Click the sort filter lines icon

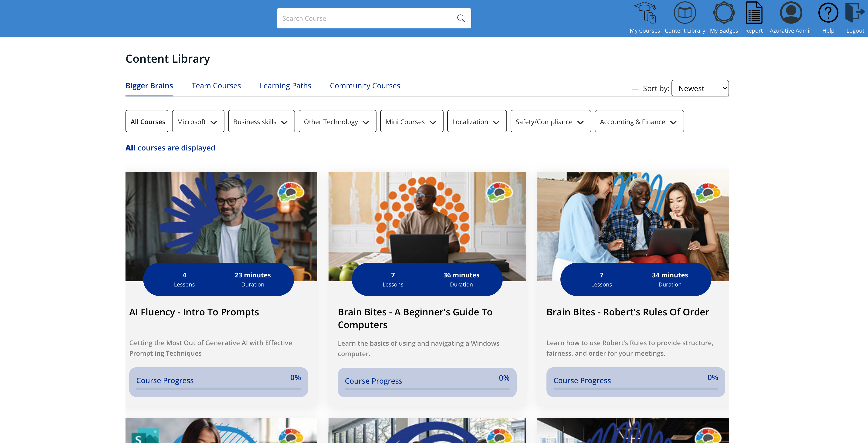point(635,91)
